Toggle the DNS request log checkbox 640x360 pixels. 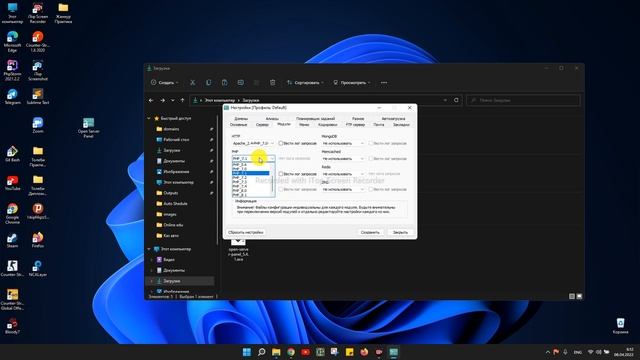(371, 189)
